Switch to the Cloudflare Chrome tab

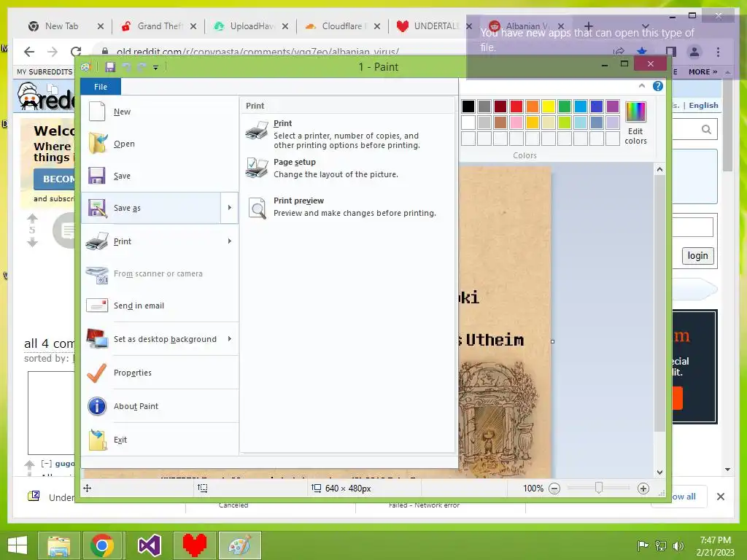343,26
